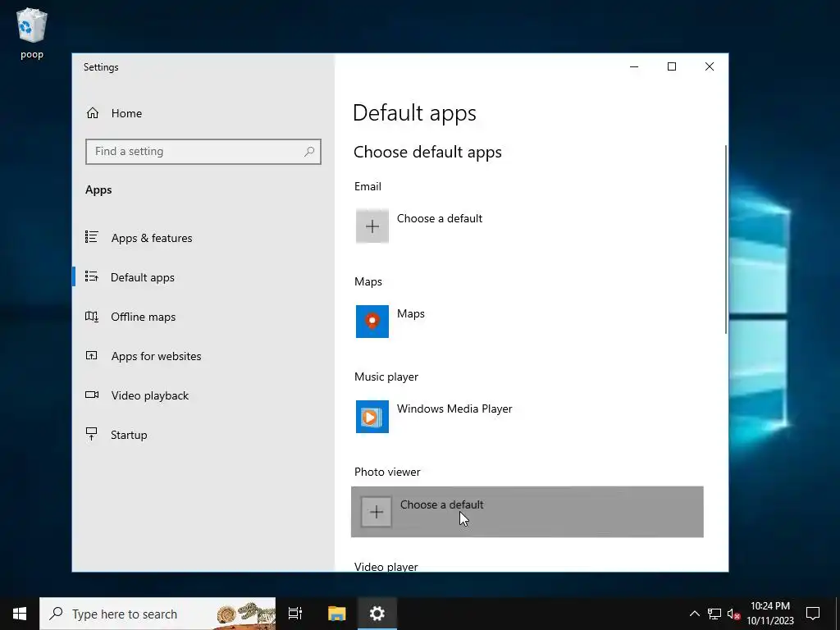The height and width of the screenshot is (630, 840).
Task: Open the notification Action Center
Action: tap(813, 614)
